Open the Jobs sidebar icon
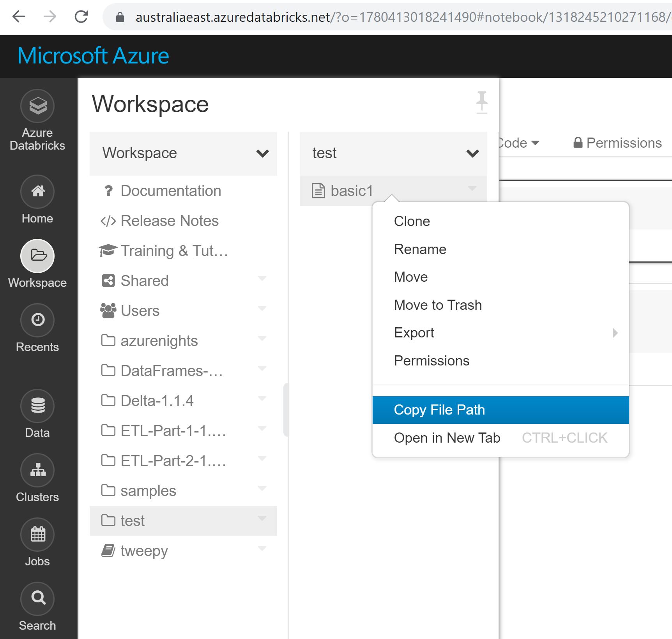 (37, 535)
